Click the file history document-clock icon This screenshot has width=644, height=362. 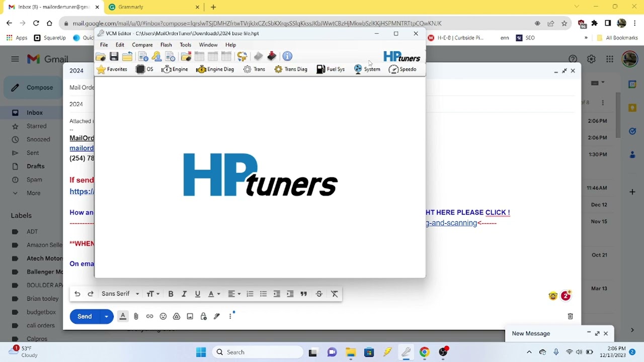click(170, 56)
